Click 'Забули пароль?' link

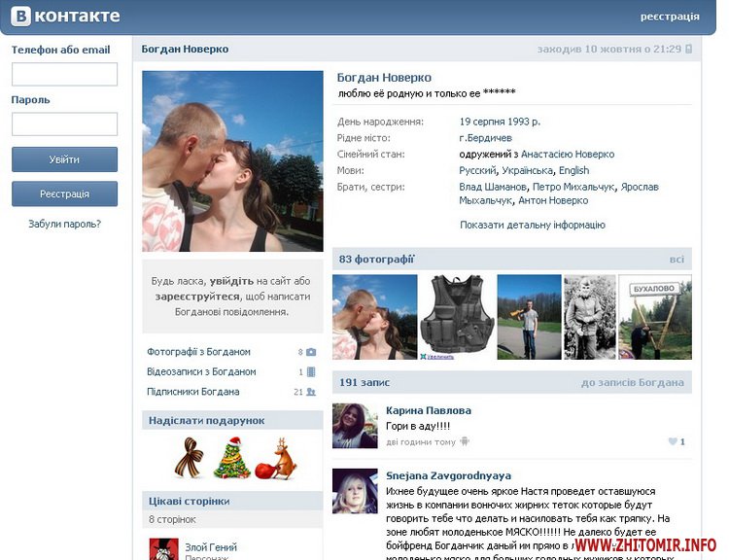(x=64, y=225)
